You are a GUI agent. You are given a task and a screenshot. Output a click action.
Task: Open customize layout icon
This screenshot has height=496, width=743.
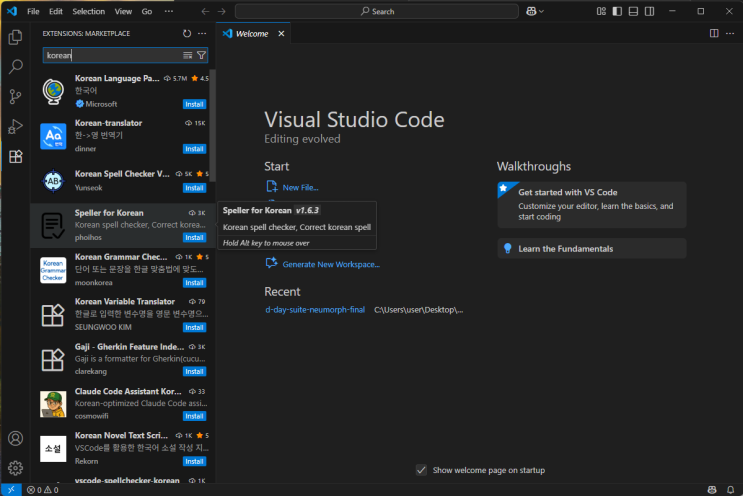tap(601, 11)
